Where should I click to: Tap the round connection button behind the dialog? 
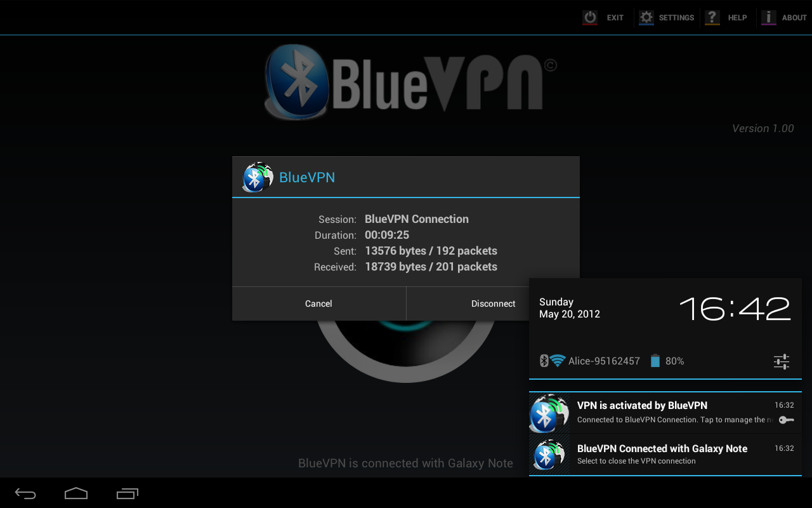[406, 351]
